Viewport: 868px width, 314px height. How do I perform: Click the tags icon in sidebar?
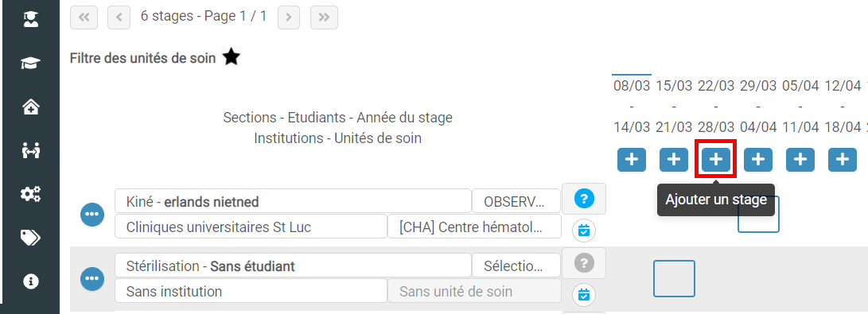pyautogui.click(x=30, y=237)
